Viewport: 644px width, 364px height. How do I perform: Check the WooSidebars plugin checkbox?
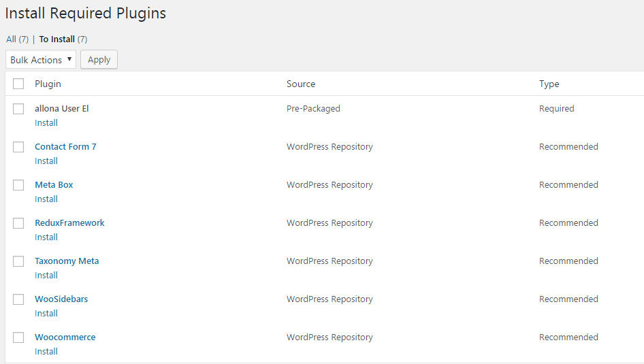[18, 299]
